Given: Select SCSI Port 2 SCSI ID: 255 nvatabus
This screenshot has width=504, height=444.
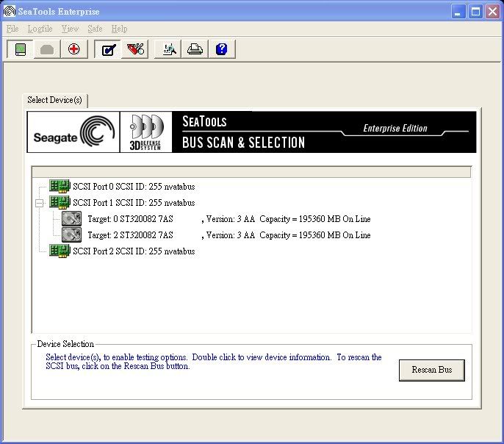Looking at the screenshot, I should [134, 251].
